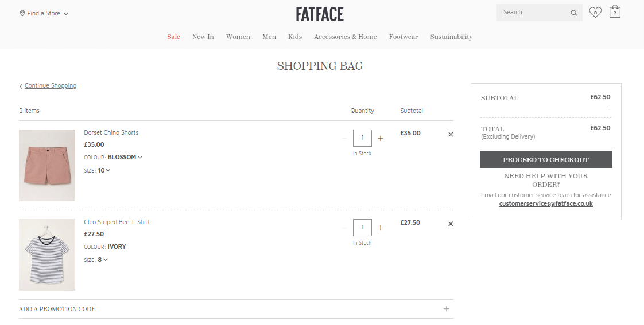Click quantity box for Dorset Chino Shorts
This screenshot has width=644, height=325.
coord(362,138)
